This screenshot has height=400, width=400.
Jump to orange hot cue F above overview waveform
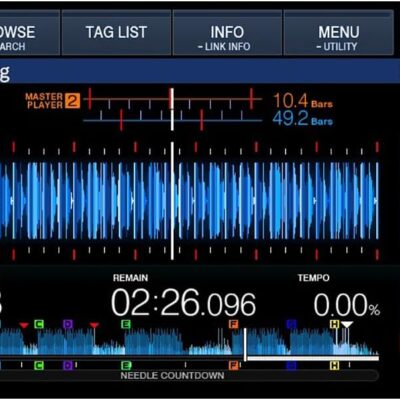click(234, 324)
